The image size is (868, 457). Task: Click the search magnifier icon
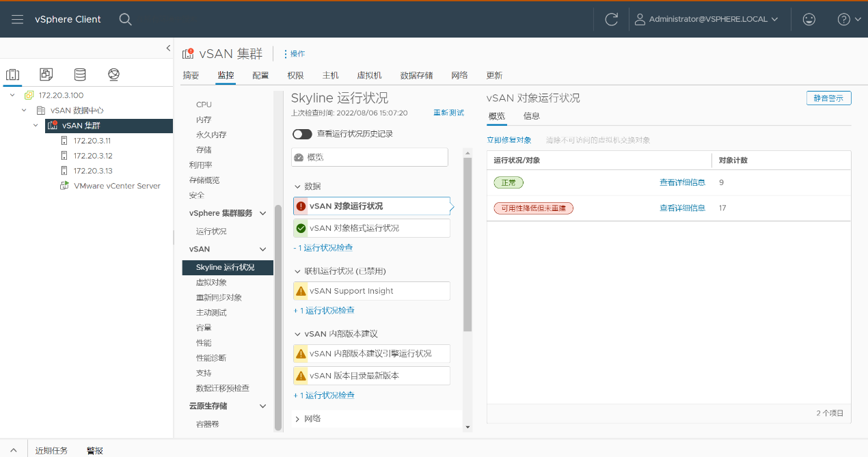pyautogui.click(x=125, y=19)
